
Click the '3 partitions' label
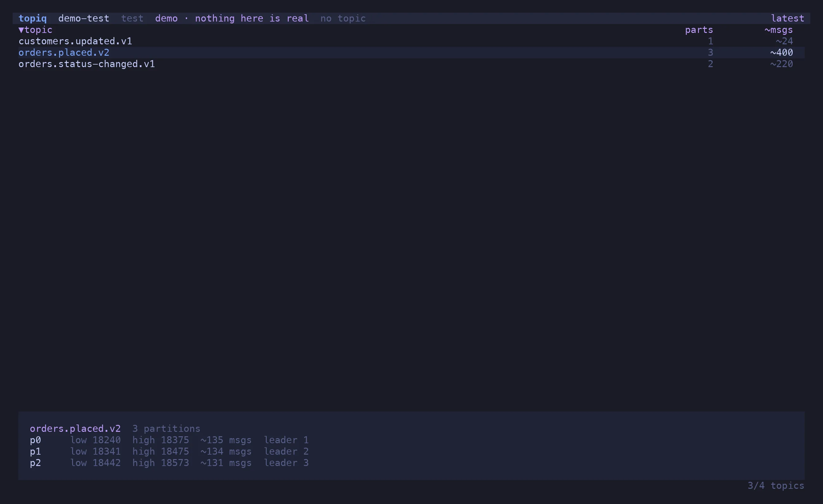[166, 429]
